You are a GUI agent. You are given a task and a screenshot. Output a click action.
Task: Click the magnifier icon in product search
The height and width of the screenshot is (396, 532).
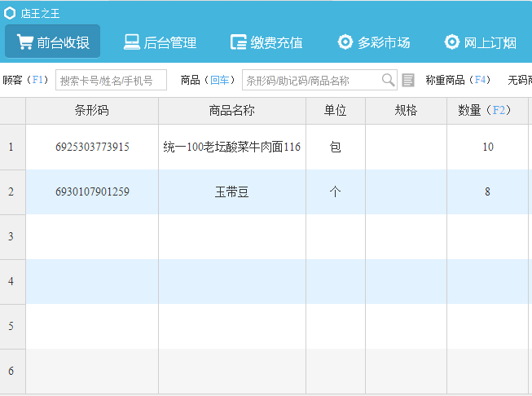[389, 80]
